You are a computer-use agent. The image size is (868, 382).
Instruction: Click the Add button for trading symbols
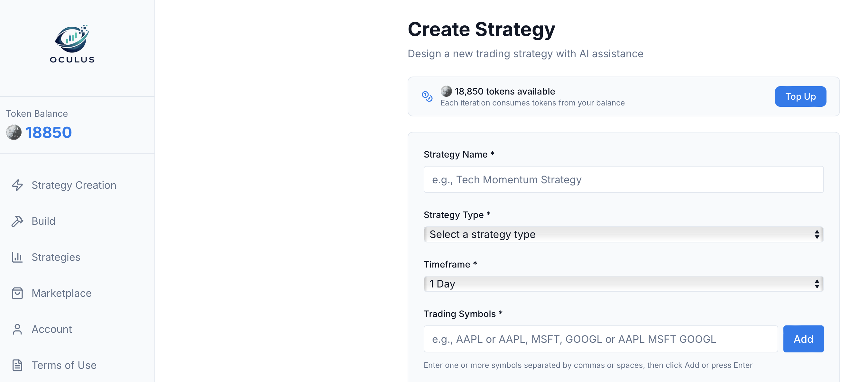click(803, 339)
